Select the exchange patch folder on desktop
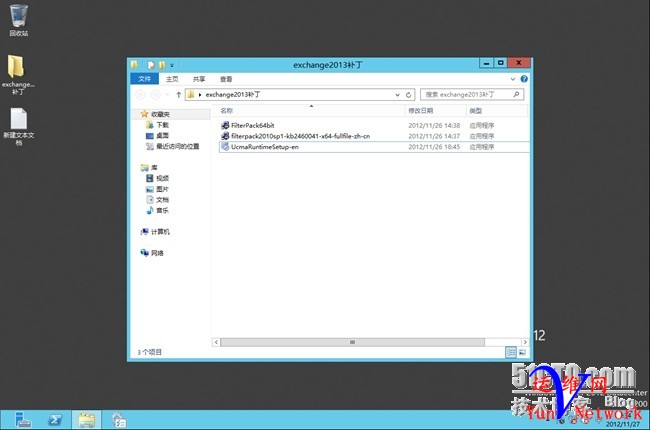This screenshot has width=650, height=430. (x=17, y=75)
